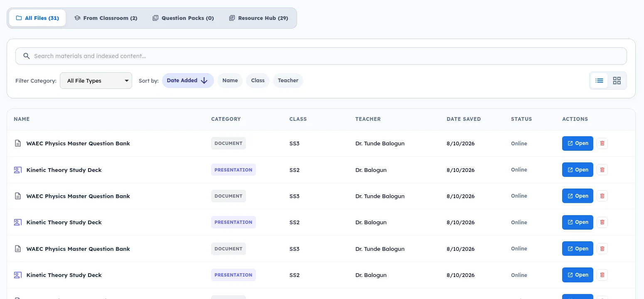Delete the second Kinetic Theory Study Deck
644x299 pixels.
602,222
